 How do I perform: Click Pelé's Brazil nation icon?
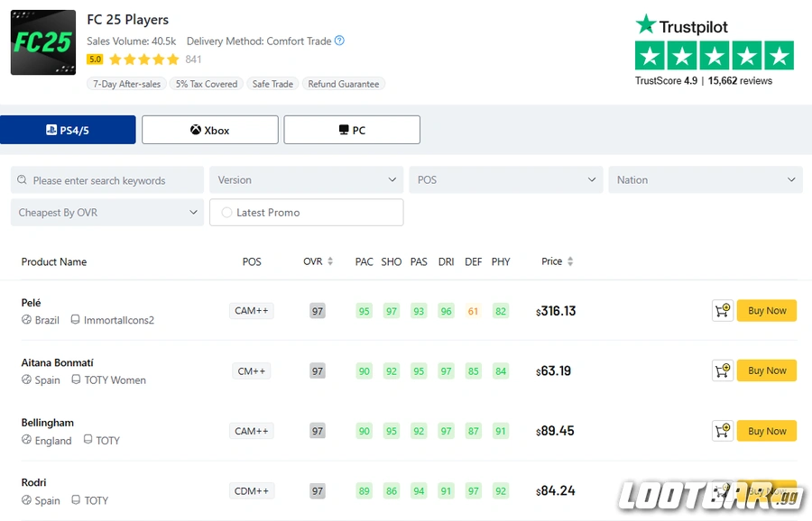click(26, 320)
